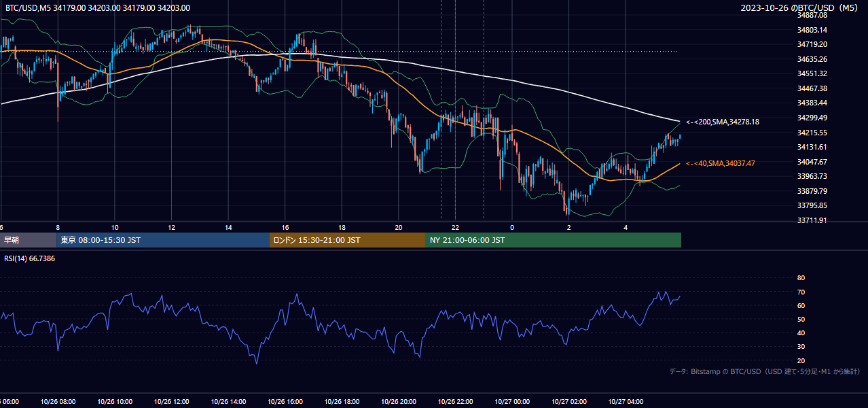Click price axis label 34719.20
Screen dimensions: 868x408
pyautogui.click(x=812, y=44)
